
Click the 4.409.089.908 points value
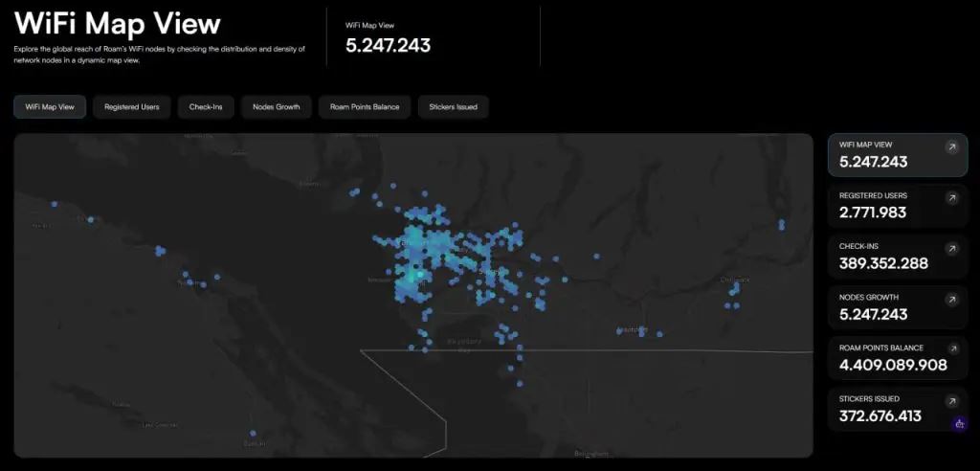click(x=893, y=365)
